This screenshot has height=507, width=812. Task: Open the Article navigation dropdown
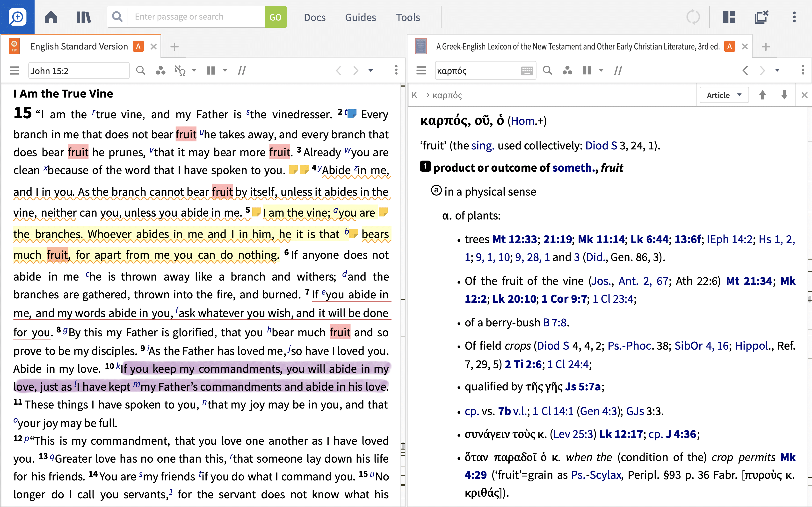click(724, 95)
